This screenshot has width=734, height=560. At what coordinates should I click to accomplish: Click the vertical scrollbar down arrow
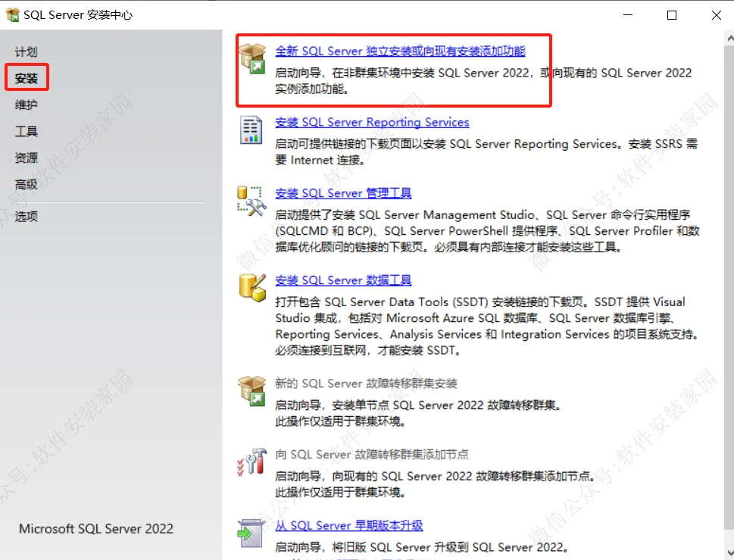(729, 551)
